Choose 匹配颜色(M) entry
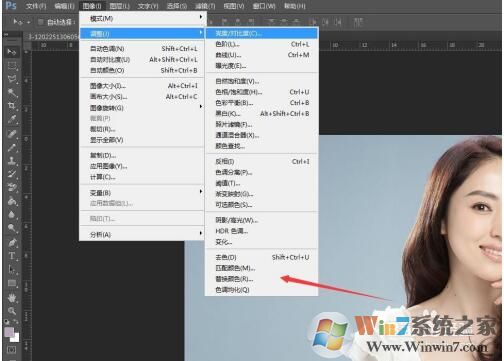Screen dimensions: 504x361 (x=262, y=268)
